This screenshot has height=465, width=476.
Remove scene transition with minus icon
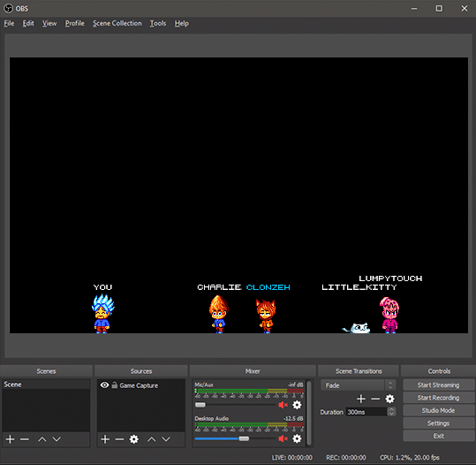375,399
